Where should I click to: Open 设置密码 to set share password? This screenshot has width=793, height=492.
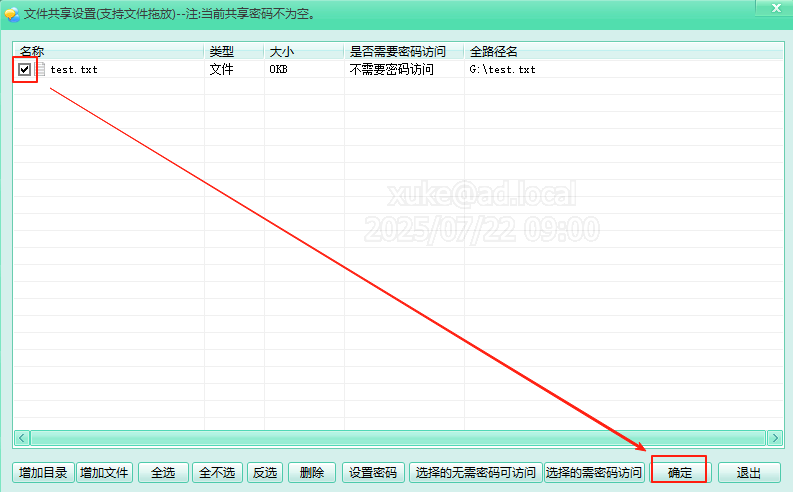click(x=372, y=473)
